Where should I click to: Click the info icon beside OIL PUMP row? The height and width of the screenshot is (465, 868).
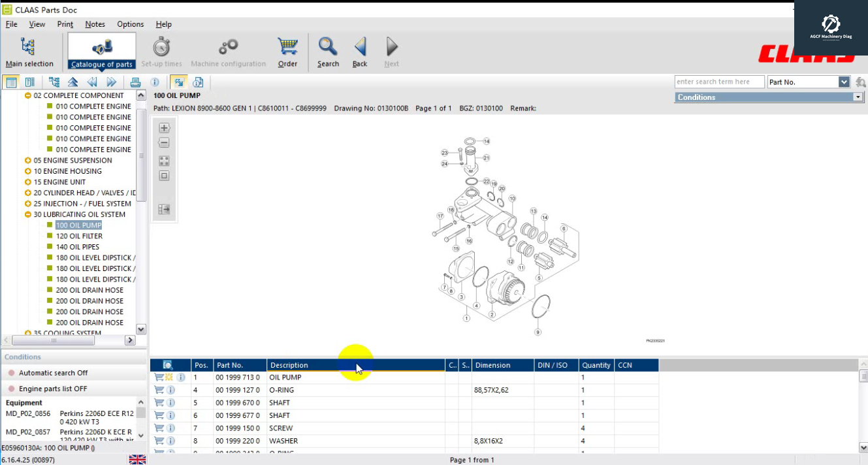[181, 377]
